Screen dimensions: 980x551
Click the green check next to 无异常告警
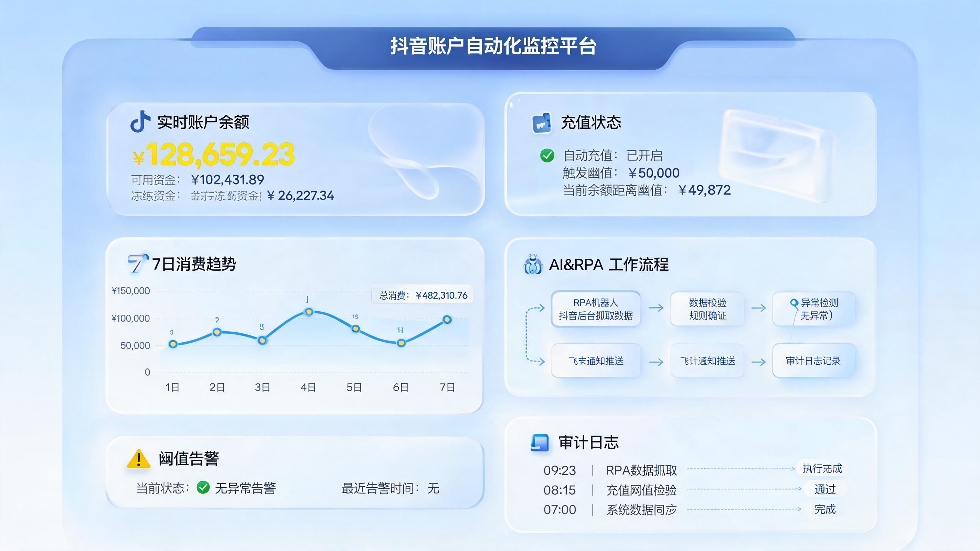tap(203, 487)
